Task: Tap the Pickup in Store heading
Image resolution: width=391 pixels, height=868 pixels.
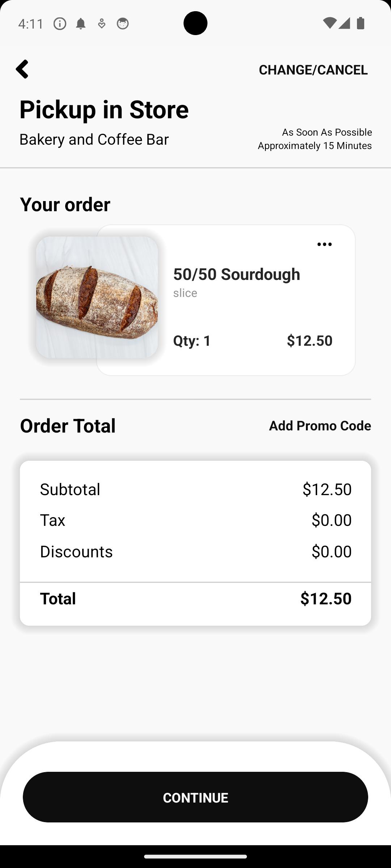Action: 104,110
